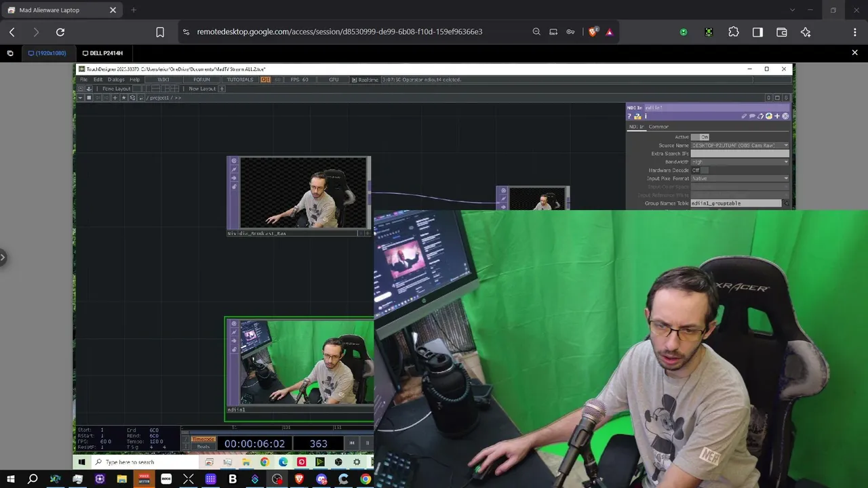Open Edge in the remote taskbar
The width and height of the screenshot is (868, 488).
coord(283,462)
